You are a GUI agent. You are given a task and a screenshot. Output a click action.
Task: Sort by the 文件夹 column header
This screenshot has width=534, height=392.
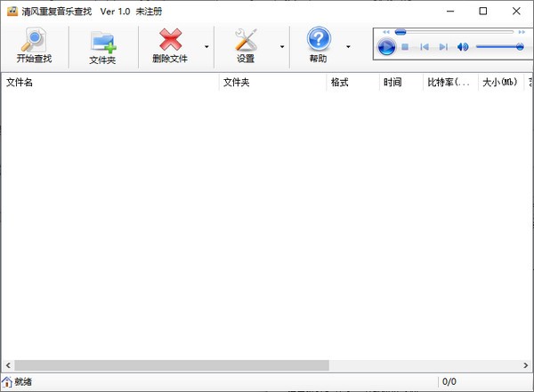tap(272, 82)
